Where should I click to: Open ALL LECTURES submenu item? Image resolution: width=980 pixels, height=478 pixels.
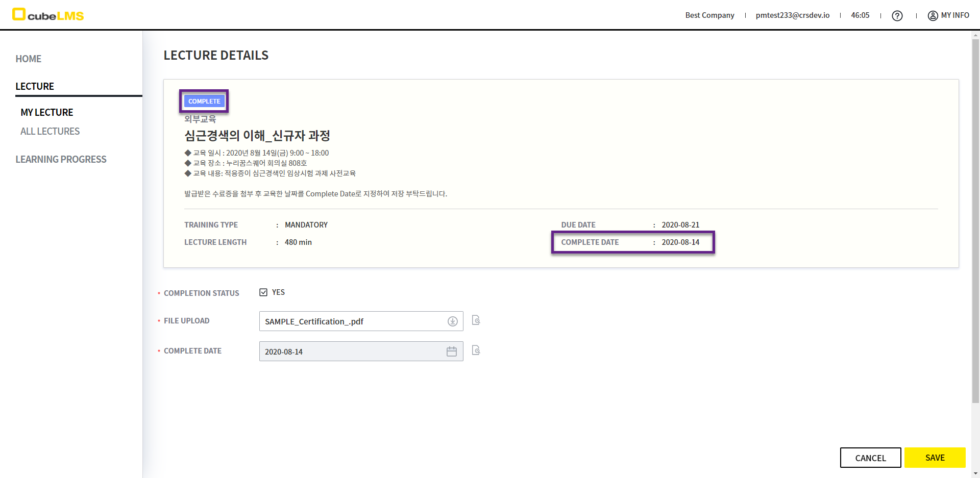50,131
